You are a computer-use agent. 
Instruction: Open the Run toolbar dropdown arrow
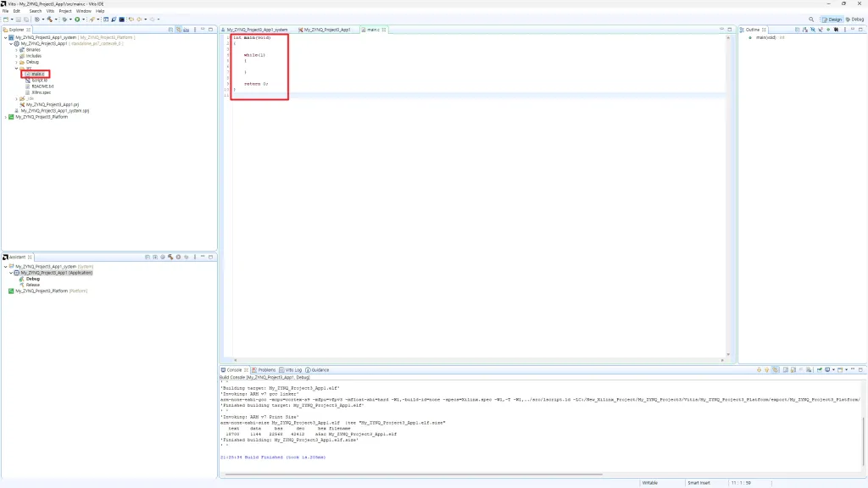coord(84,19)
